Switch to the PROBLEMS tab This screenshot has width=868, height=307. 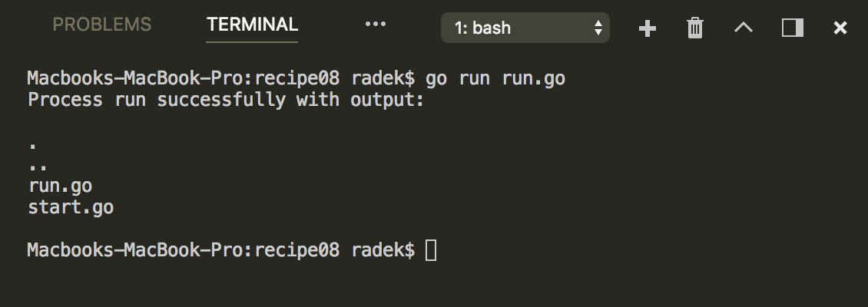(x=101, y=25)
